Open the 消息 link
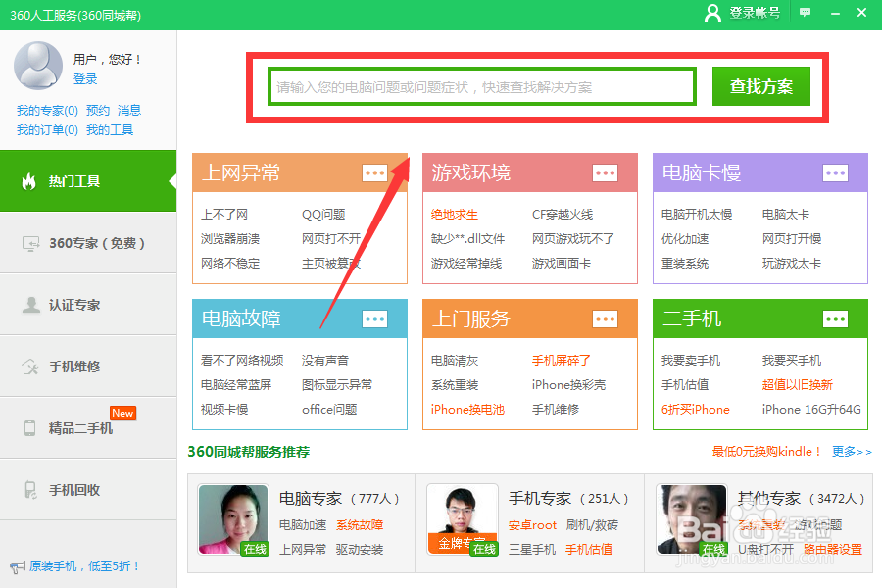This screenshot has width=882, height=588. tap(129, 111)
